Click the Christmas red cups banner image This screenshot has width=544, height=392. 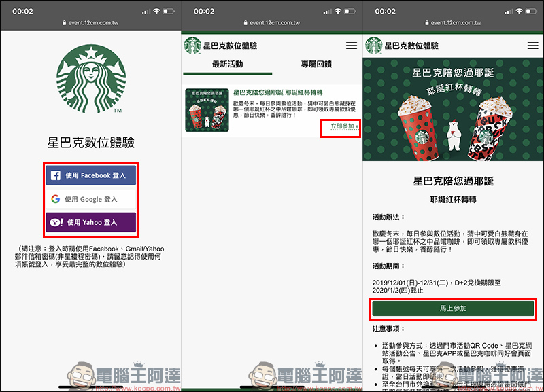453,109
